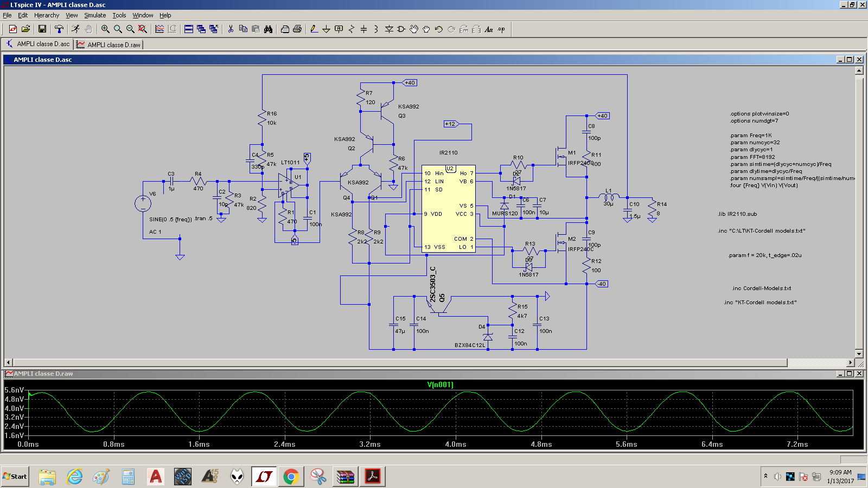This screenshot has height=488, width=868.
Task: Open the Component gate icon
Action: pyautogui.click(x=401, y=29)
